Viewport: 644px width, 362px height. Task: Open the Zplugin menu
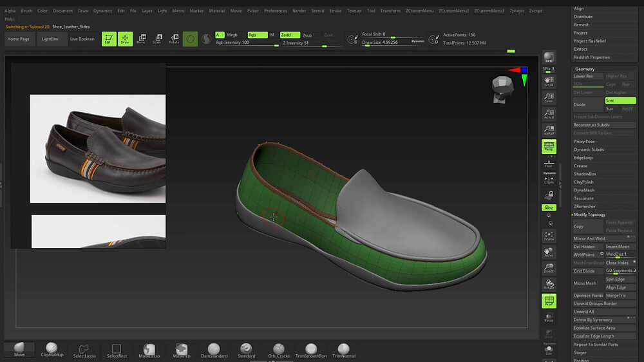point(516,11)
